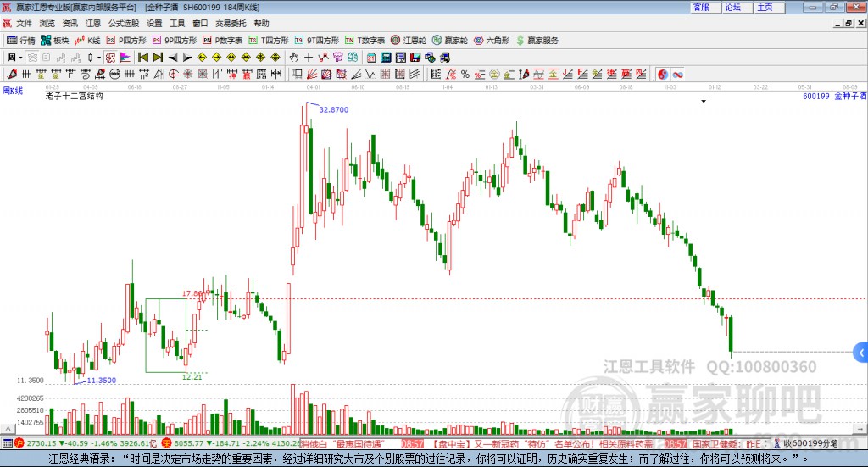Select the red pencil drawing tool
Image resolution: width=868 pixels, height=467 pixels.
pyautogui.click(x=12, y=74)
